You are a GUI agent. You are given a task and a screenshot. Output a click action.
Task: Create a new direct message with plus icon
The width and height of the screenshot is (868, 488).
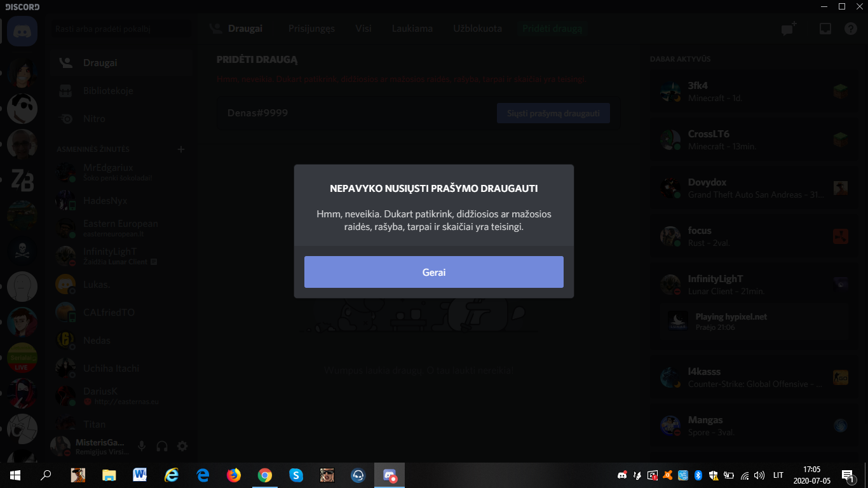click(181, 149)
